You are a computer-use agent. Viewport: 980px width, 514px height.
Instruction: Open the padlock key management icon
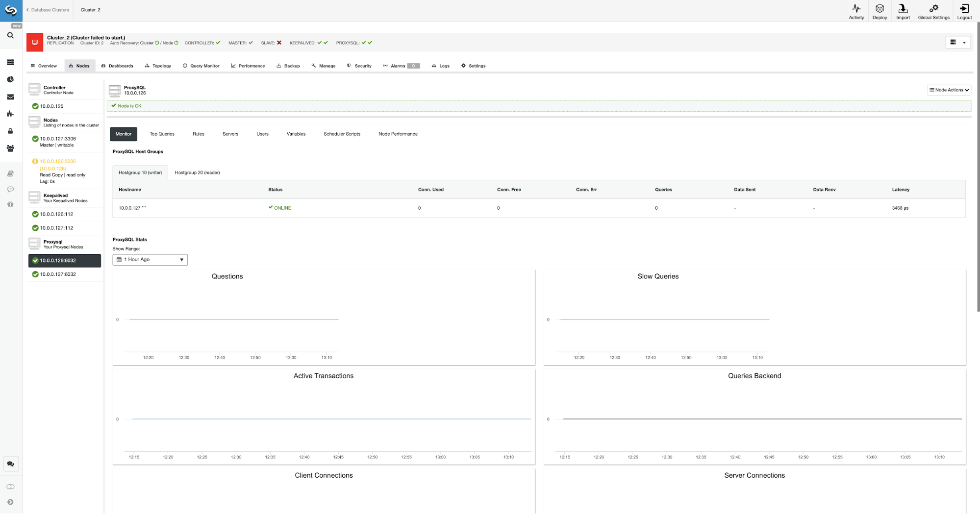10,131
